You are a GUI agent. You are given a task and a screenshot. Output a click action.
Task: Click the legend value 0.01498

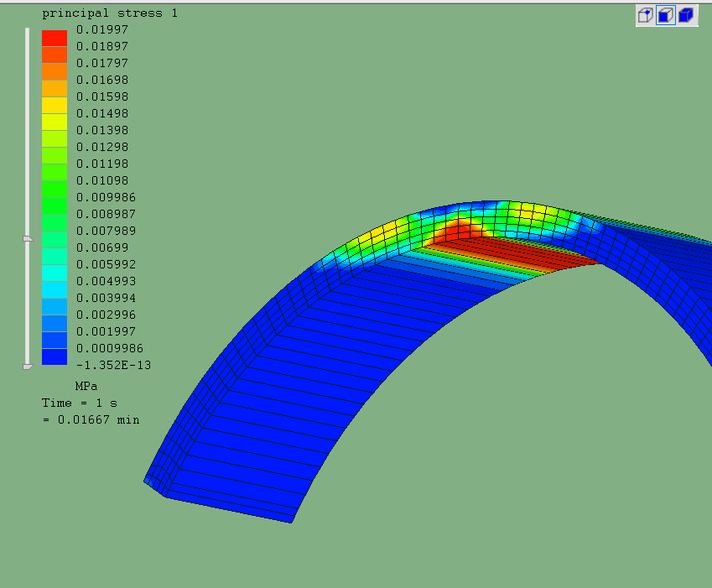(102, 113)
